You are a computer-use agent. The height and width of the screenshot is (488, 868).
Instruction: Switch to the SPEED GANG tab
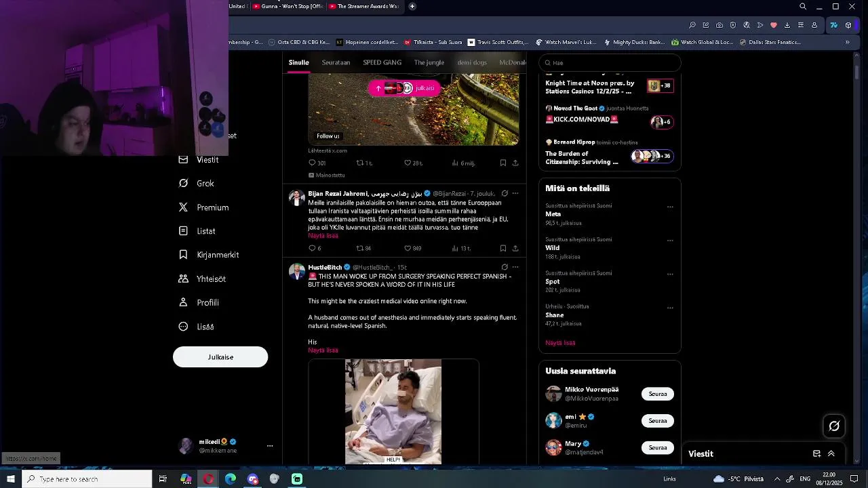[382, 62]
